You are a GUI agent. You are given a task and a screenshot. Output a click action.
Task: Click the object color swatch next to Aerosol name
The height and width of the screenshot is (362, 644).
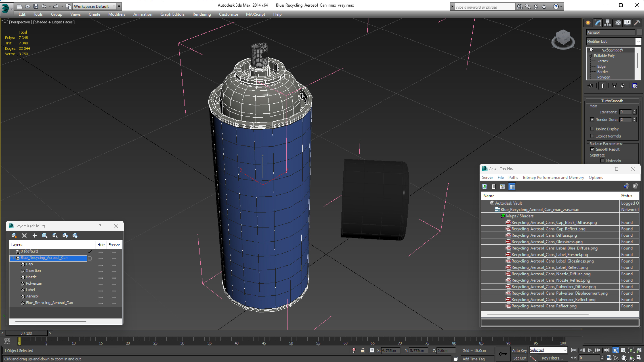pyautogui.click(x=639, y=32)
